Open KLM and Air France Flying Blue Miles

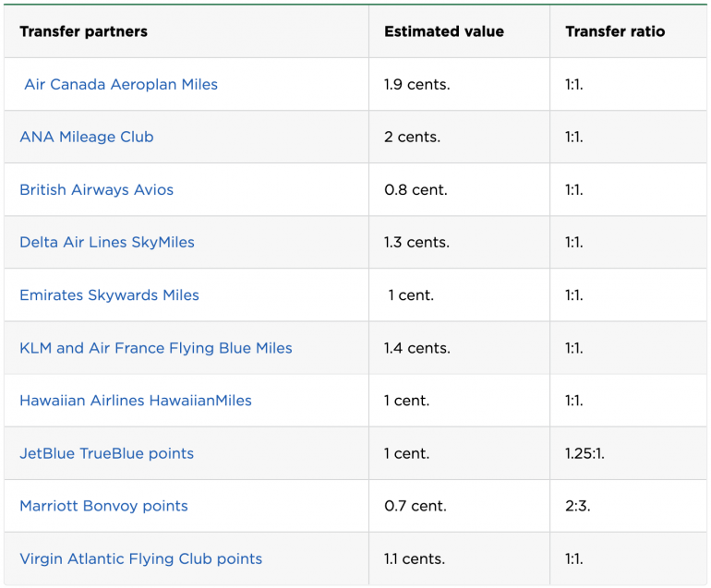click(155, 348)
